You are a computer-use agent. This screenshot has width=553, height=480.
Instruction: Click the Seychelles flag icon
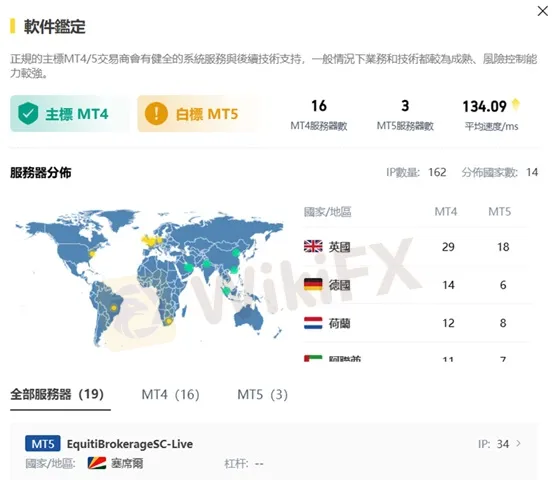click(97, 463)
